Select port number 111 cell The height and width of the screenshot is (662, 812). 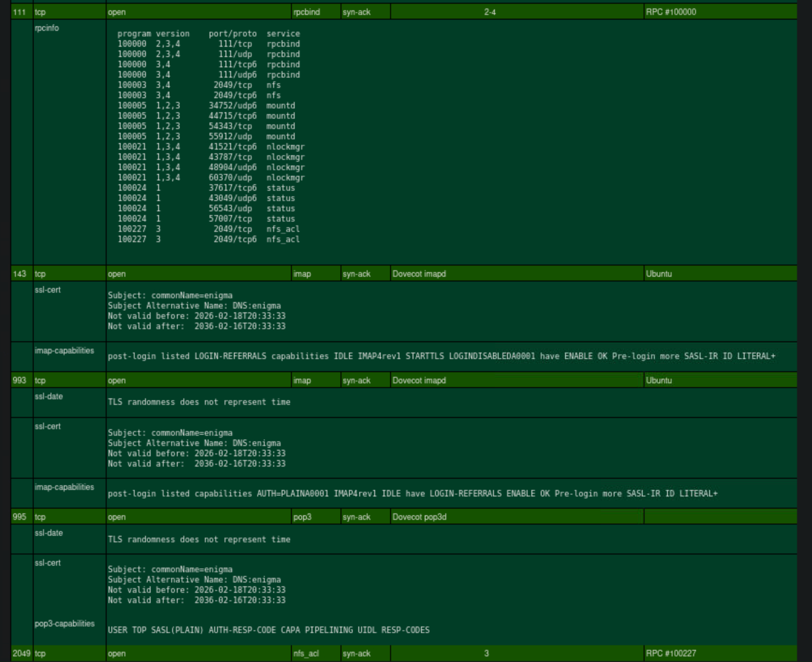[x=22, y=12]
